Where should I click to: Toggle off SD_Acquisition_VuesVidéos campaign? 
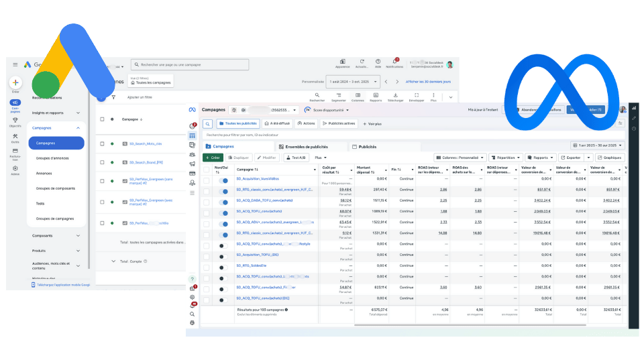[223, 181]
